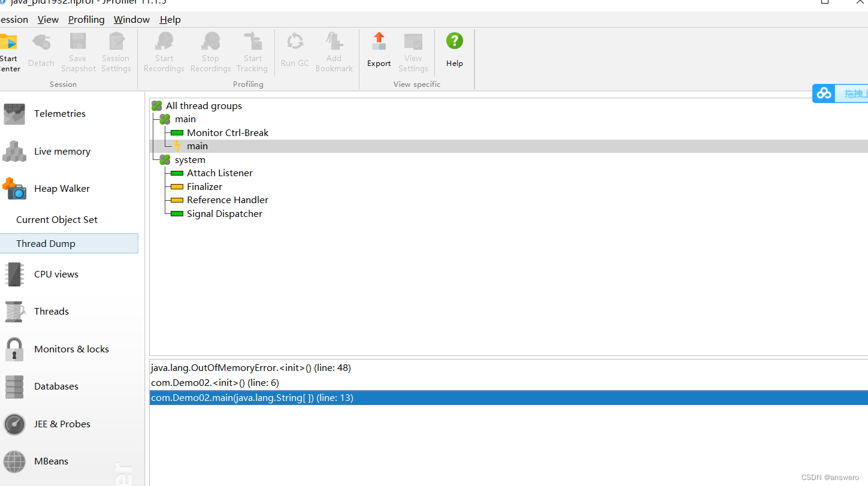868x486 pixels.
Task: Open the View menu
Action: pos(48,20)
